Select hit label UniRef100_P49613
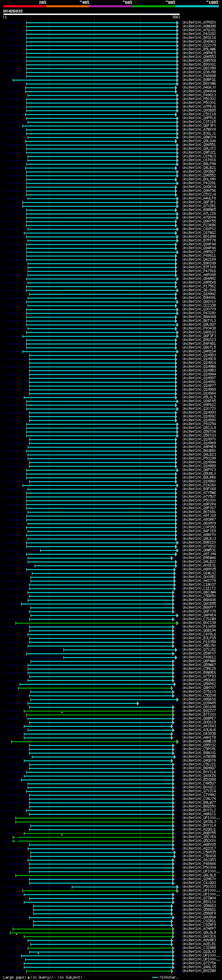 click(199, 95)
